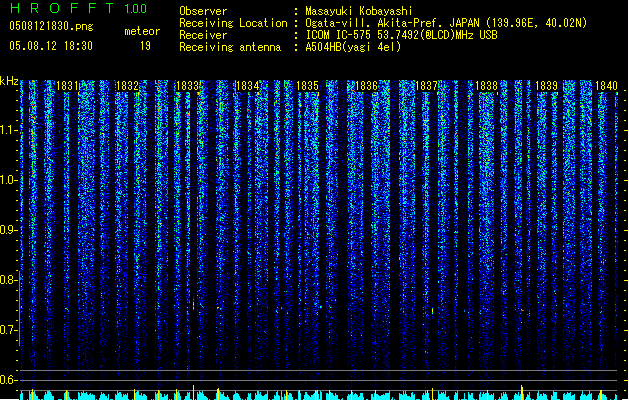Click the 1838 time marker
The image size is (629, 400).
486,86
